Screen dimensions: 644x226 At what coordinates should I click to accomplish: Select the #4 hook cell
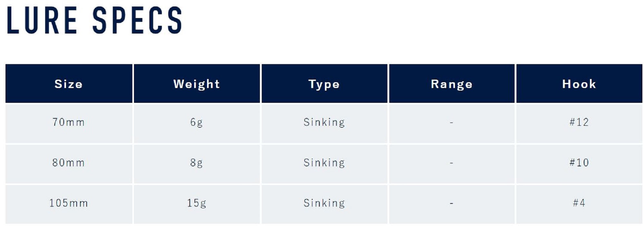[x=579, y=203]
